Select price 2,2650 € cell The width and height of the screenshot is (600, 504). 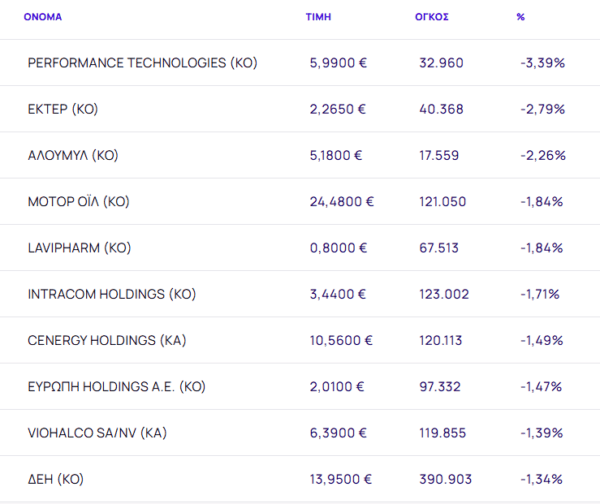pos(338,109)
